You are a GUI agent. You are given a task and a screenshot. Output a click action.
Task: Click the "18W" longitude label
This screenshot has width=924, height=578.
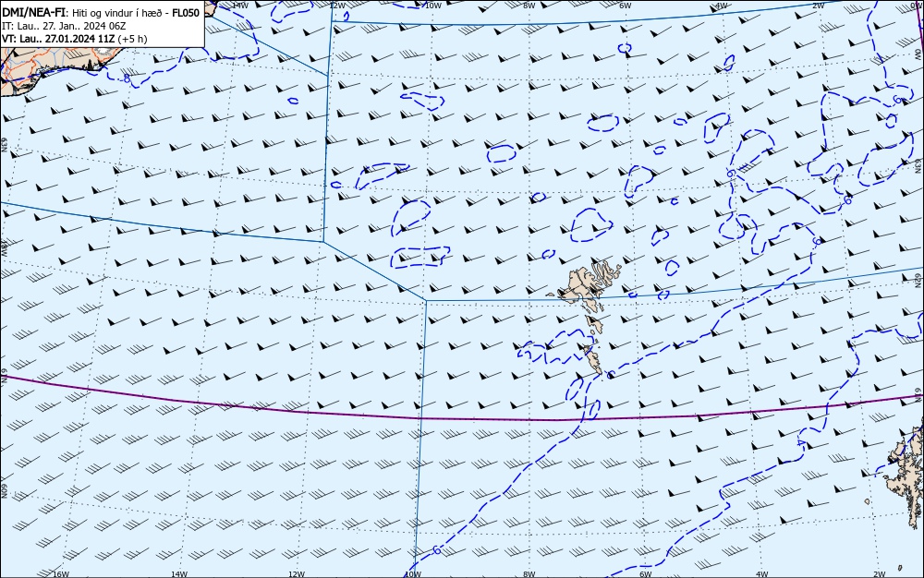(x=4, y=247)
